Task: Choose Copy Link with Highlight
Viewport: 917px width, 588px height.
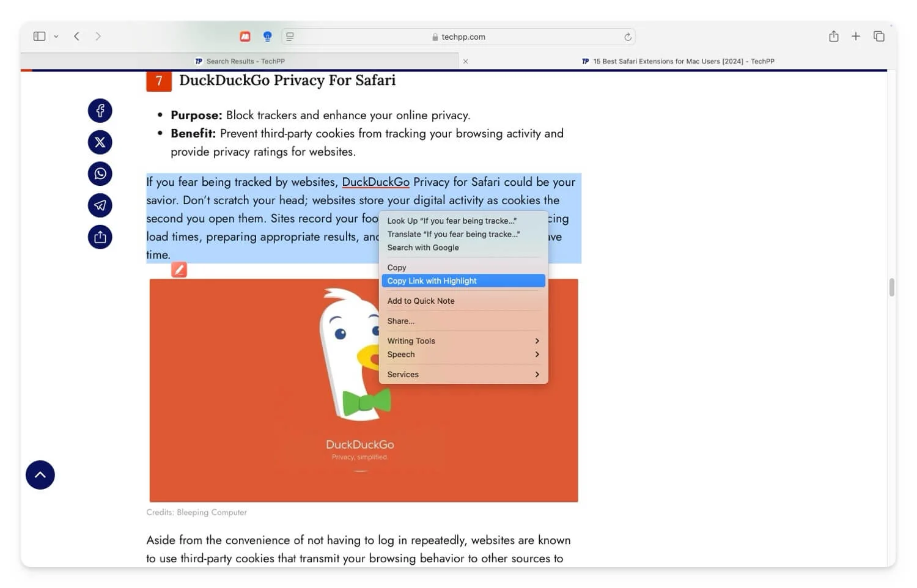Action: (x=463, y=281)
